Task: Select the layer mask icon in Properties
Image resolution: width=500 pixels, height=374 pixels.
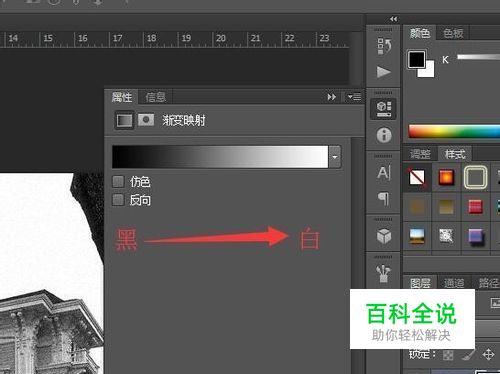Action: (146, 120)
